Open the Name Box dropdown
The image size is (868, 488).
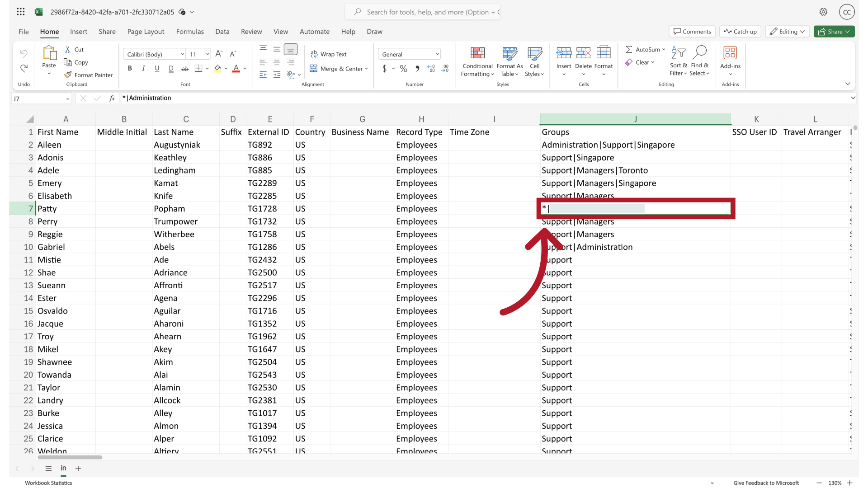[x=67, y=99]
